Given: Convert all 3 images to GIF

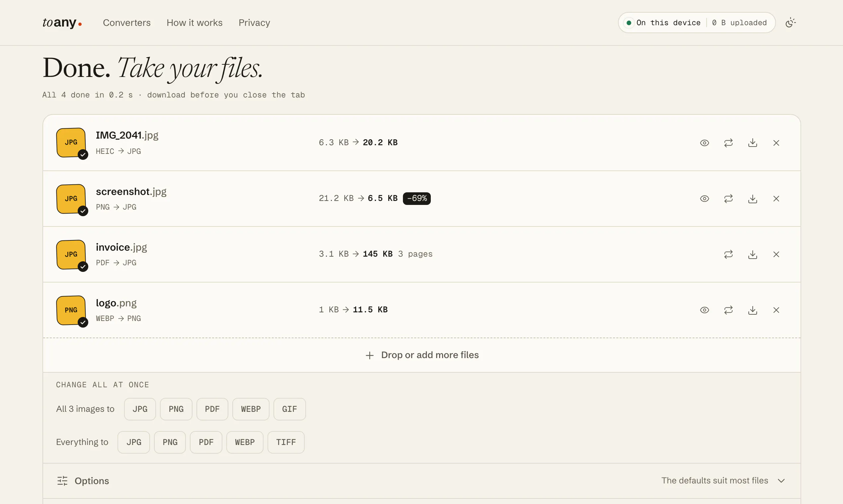Looking at the screenshot, I should click(x=290, y=409).
